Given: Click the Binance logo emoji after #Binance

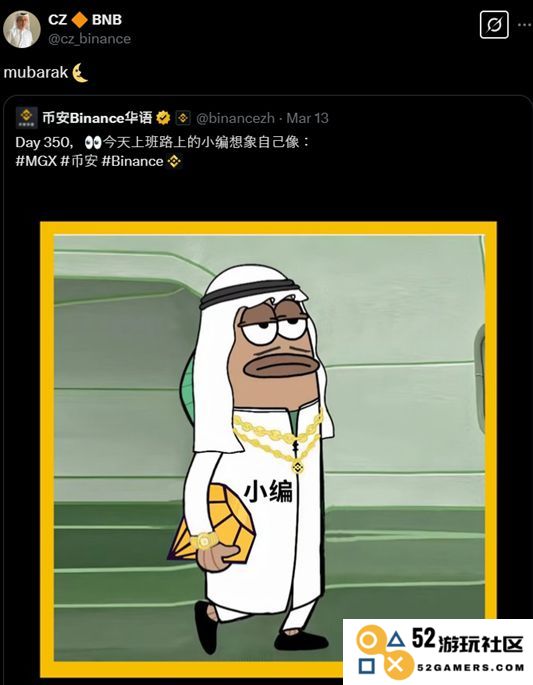Looking at the screenshot, I should 174,162.
